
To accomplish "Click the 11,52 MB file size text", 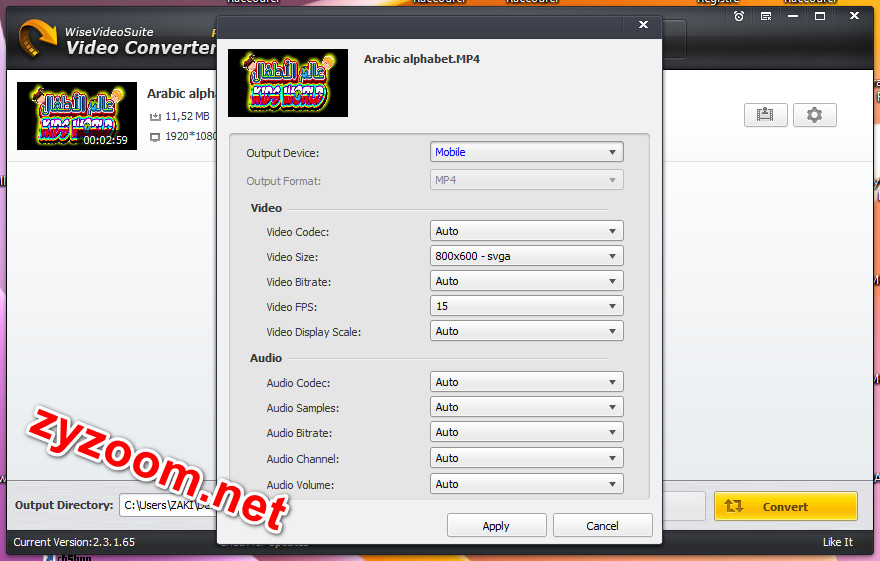I will pos(187,116).
